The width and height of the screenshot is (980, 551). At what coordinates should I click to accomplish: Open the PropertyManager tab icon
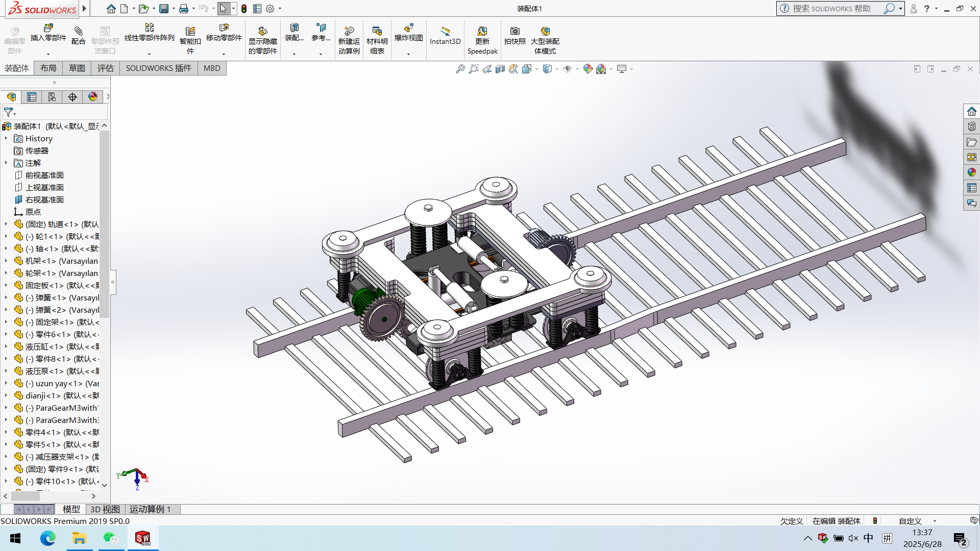[32, 97]
